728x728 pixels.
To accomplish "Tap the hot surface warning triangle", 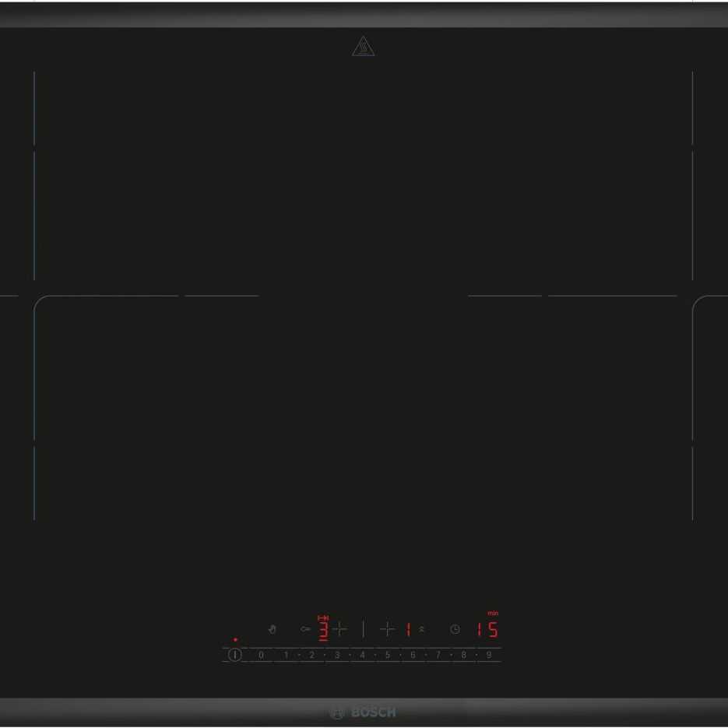I will (x=364, y=47).
